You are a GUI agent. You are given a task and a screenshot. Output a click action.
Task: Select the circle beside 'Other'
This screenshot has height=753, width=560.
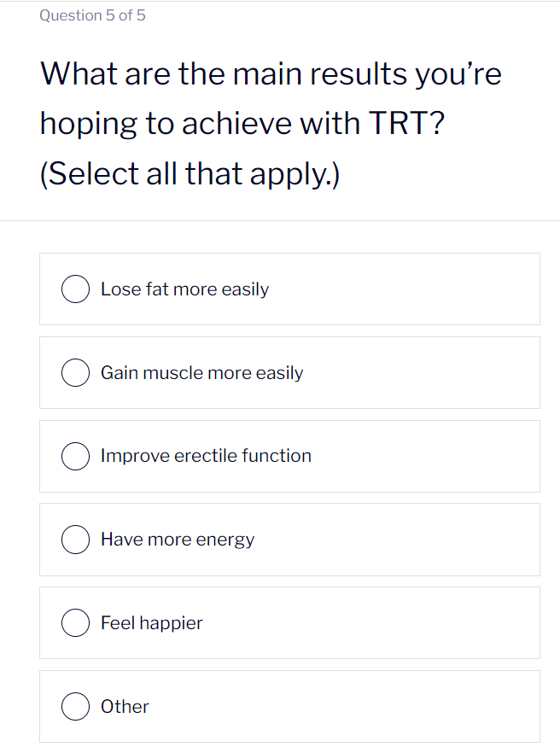(x=75, y=706)
